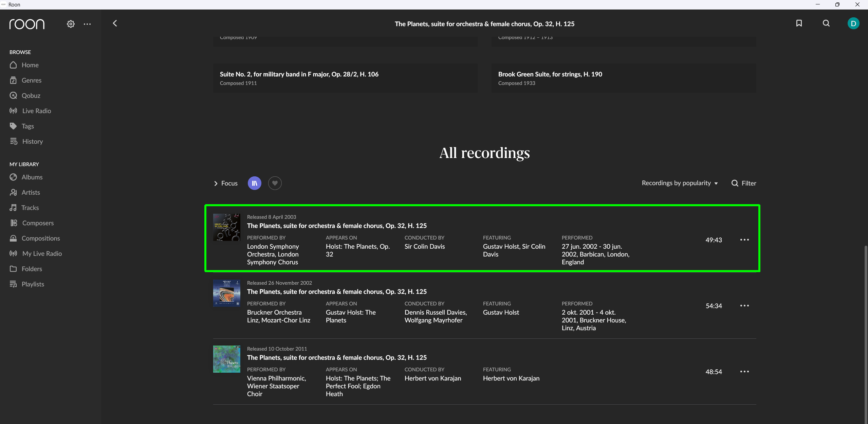The width and height of the screenshot is (868, 424).
Task: Open album Holst: The Planets; The Perfect Fool
Action: tap(358, 386)
